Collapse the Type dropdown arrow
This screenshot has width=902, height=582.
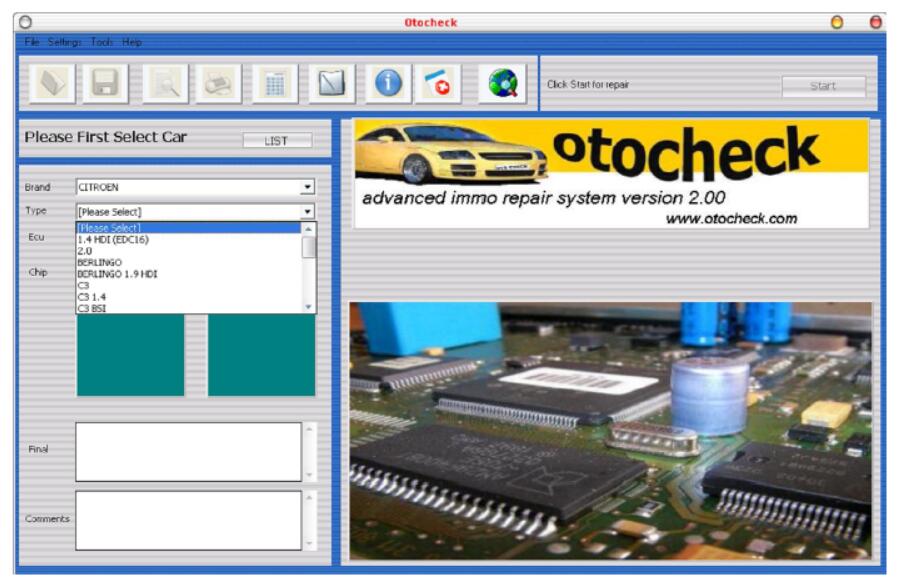point(307,212)
